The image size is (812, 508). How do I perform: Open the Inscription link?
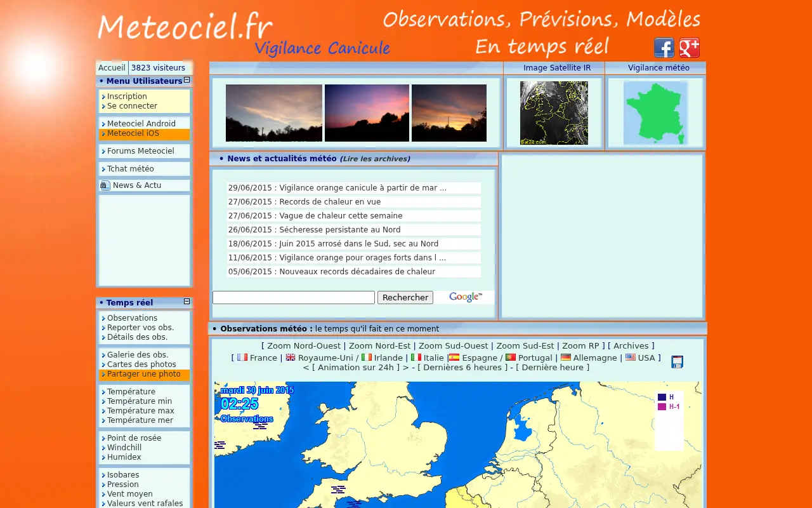[x=127, y=97]
